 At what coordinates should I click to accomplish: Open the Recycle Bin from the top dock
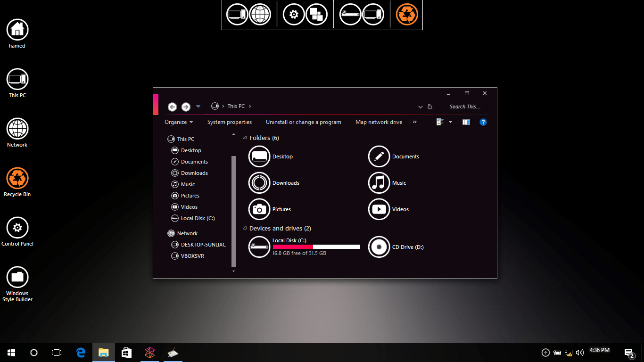pos(406,14)
